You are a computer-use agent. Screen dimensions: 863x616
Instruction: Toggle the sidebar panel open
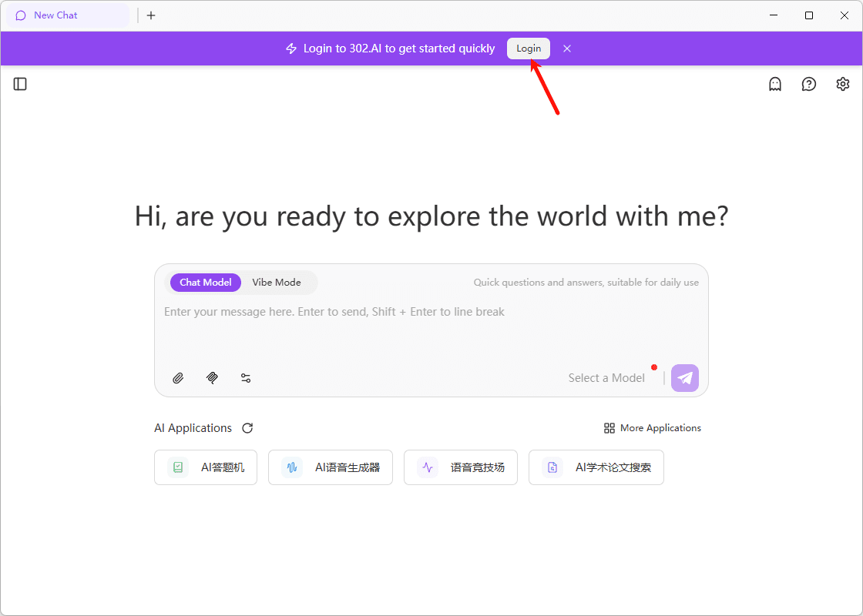19,84
